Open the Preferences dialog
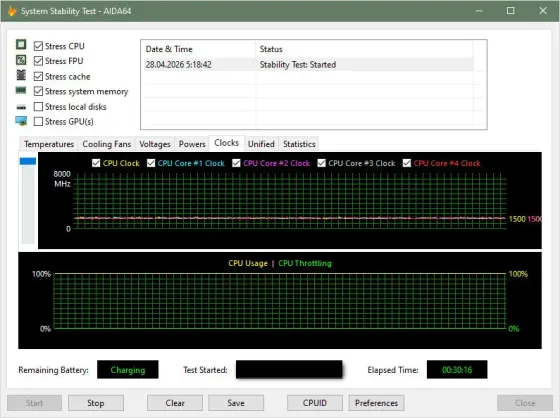 coord(376,403)
